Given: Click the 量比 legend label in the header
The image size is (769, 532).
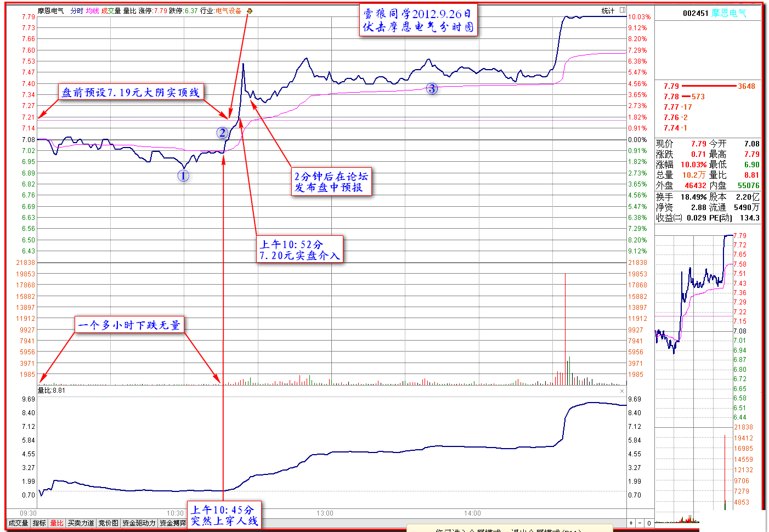Looking at the screenshot, I should click(x=129, y=10).
